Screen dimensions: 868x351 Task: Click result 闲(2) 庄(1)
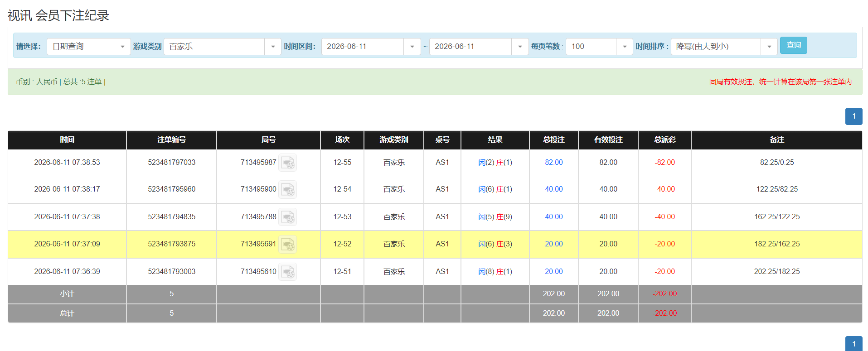(495, 163)
